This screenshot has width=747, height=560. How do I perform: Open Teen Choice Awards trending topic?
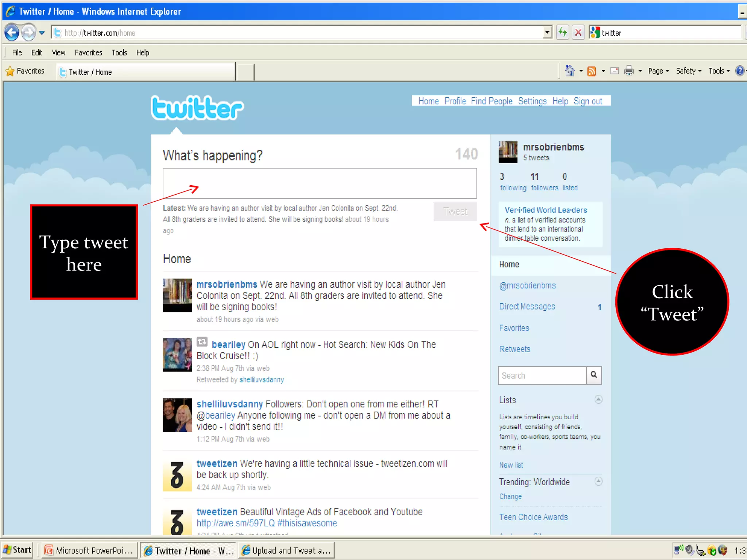click(533, 517)
